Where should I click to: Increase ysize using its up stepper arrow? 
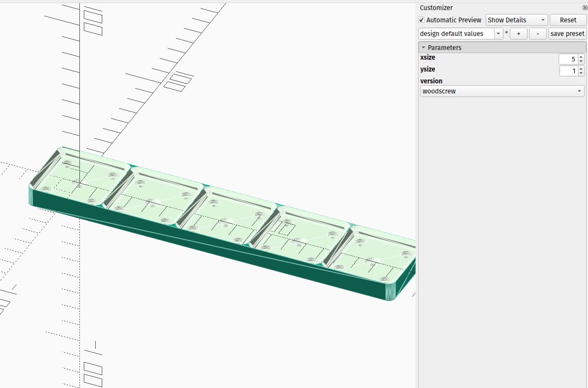click(x=581, y=69)
